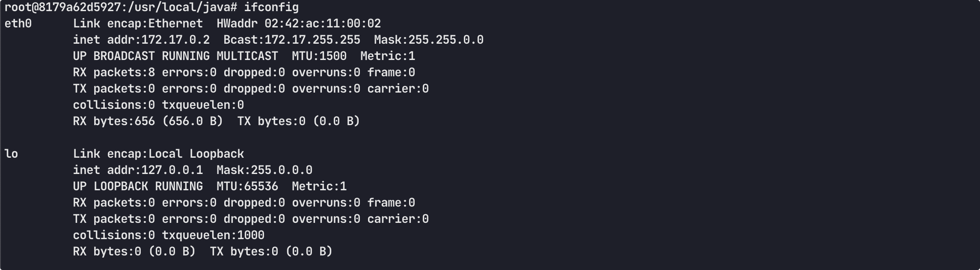Click the RX packets:8 text

[x=114, y=72]
